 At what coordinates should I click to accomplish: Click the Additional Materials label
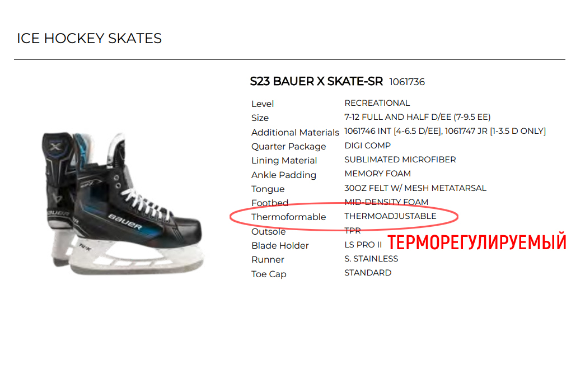[295, 132]
